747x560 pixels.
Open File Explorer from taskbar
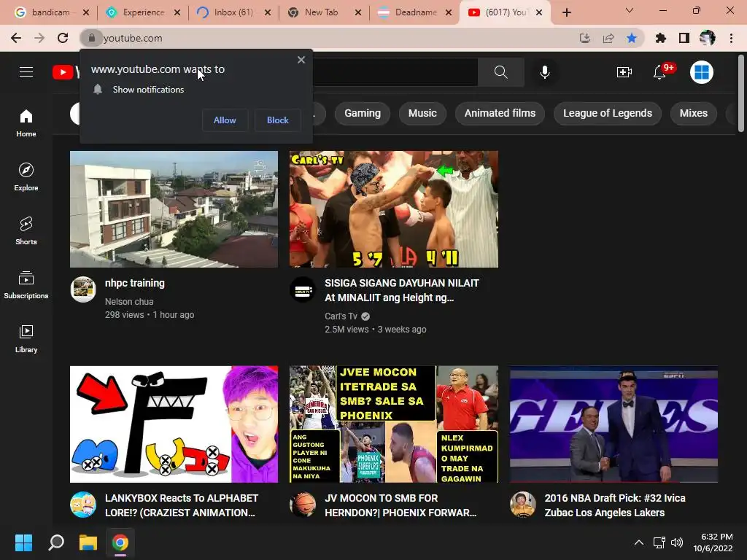(88, 542)
